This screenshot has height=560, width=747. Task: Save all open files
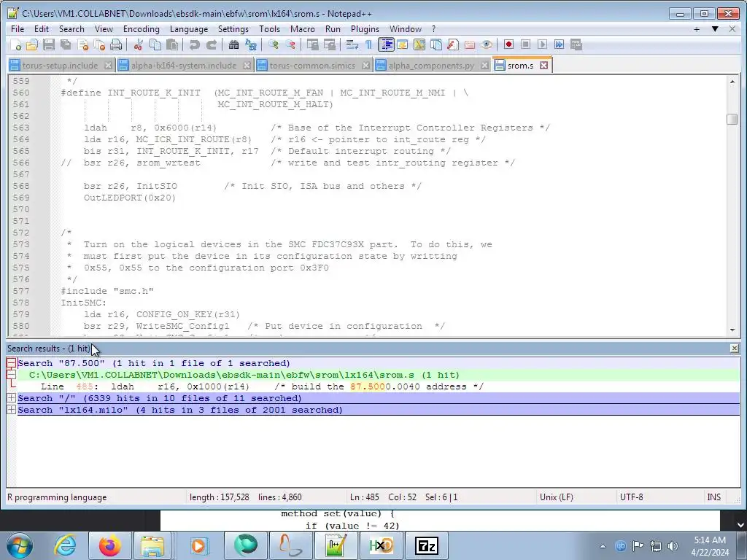point(66,44)
